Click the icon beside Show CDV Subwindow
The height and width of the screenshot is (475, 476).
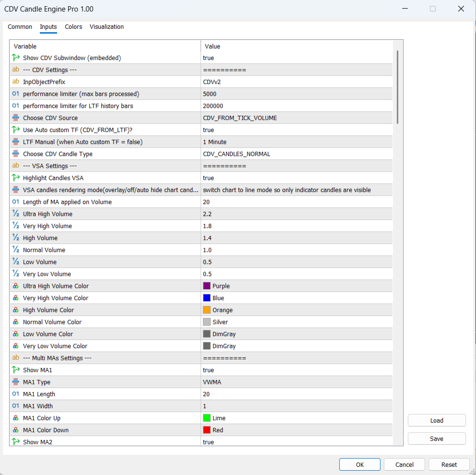(16, 58)
